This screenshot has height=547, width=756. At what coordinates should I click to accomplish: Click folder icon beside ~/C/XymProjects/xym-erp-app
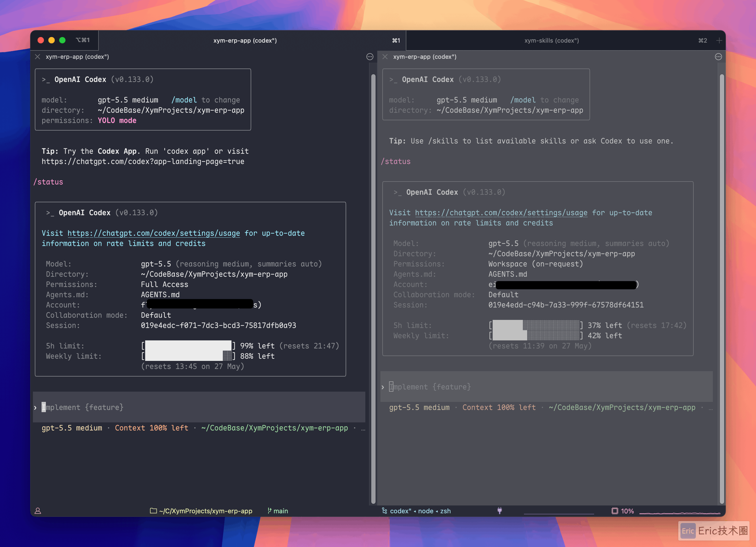click(153, 511)
